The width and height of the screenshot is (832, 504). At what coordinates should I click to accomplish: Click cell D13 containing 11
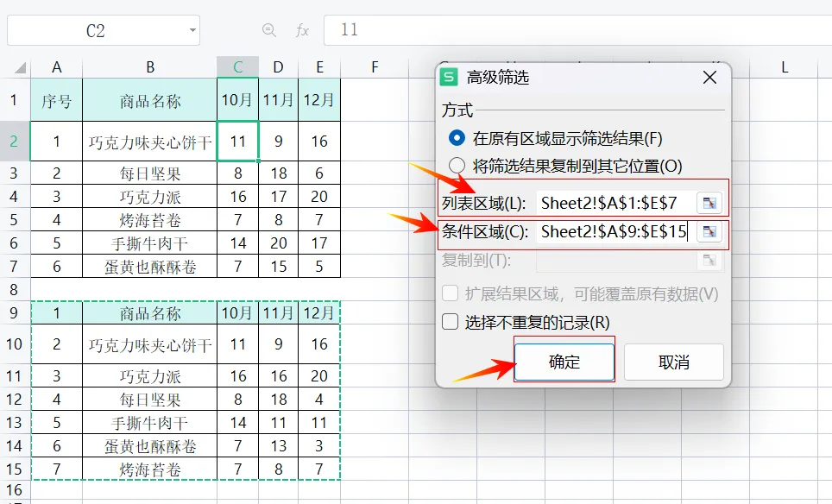(278, 422)
